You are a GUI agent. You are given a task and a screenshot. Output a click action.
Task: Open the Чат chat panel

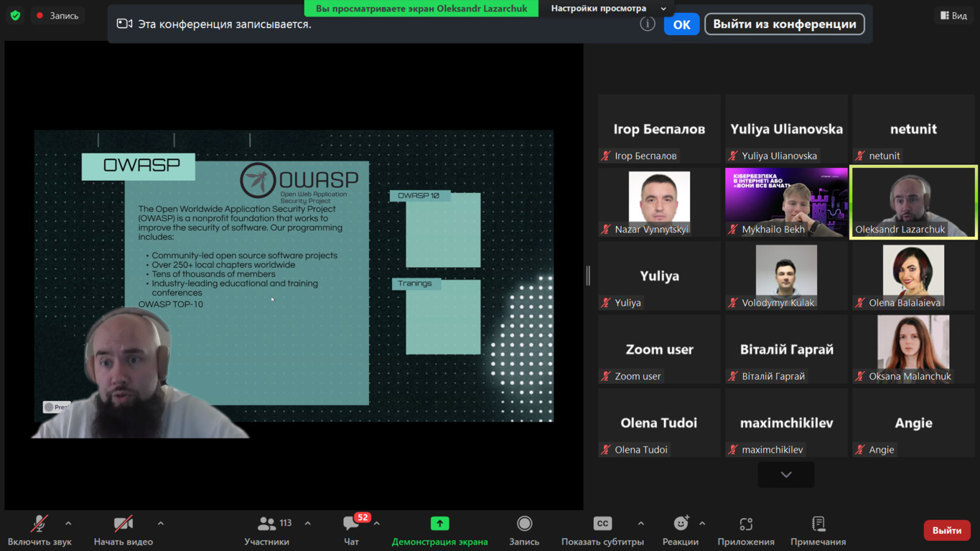pos(351,530)
